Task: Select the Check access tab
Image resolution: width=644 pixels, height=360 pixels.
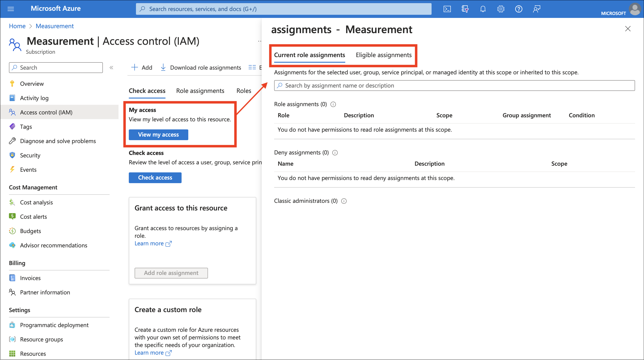Action: (x=147, y=91)
